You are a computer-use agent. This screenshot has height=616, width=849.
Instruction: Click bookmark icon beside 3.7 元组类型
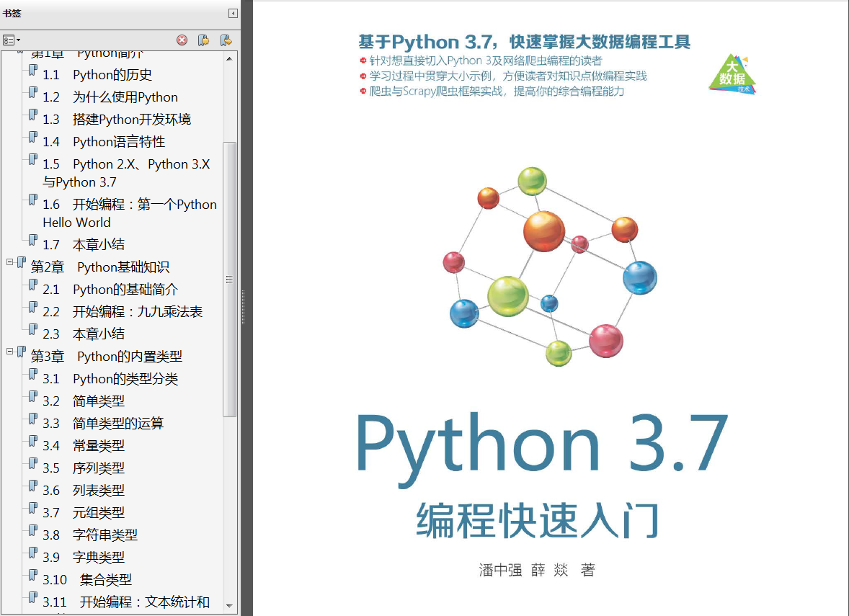[x=33, y=508]
